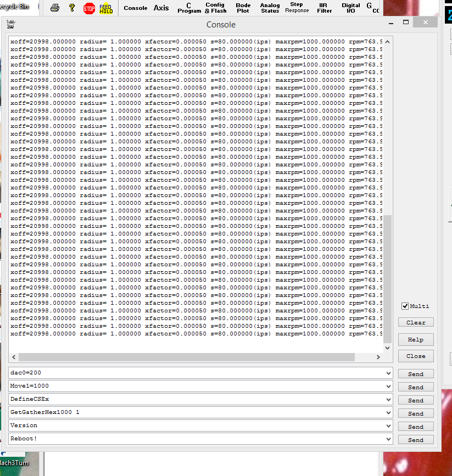Open the Config & Flash screen
The width and height of the screenshot is (452, 476).
pos(215,8)
